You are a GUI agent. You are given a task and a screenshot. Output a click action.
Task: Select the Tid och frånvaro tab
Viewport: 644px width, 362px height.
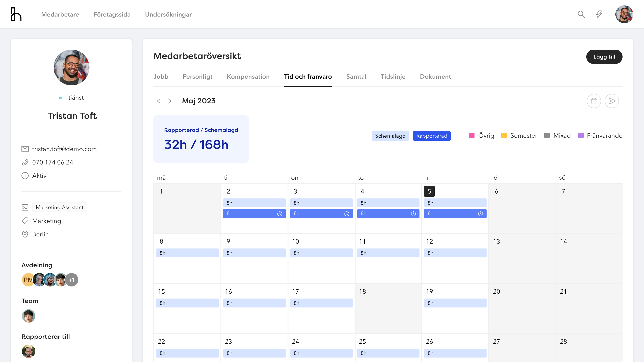point(308,76)
